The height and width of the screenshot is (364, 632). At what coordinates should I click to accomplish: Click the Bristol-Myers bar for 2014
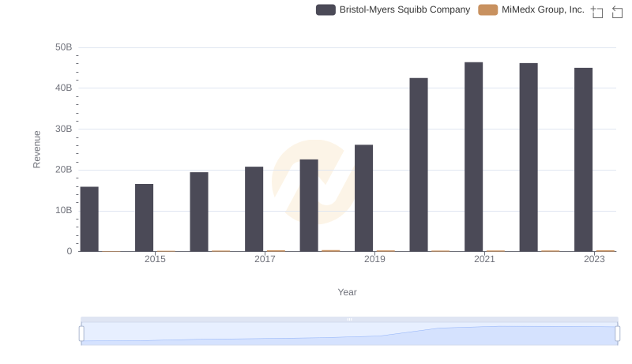(89, 219)
